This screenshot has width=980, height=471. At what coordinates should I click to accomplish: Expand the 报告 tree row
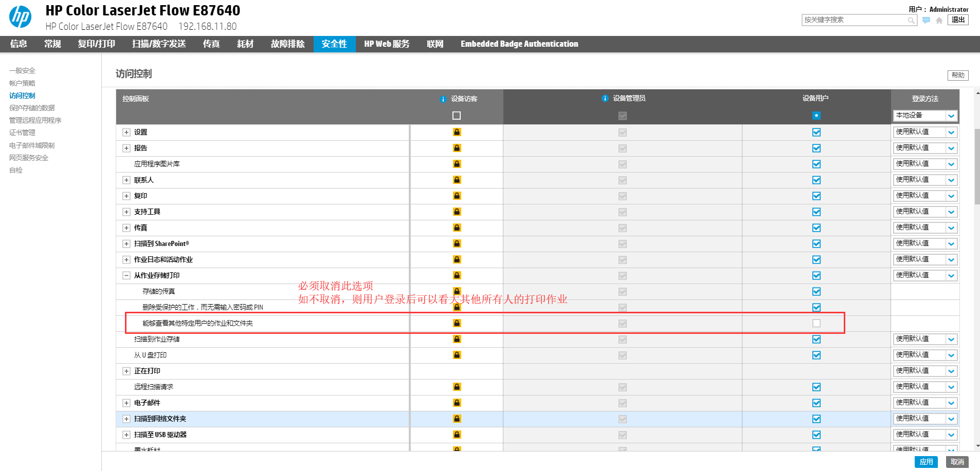point(126,148)
